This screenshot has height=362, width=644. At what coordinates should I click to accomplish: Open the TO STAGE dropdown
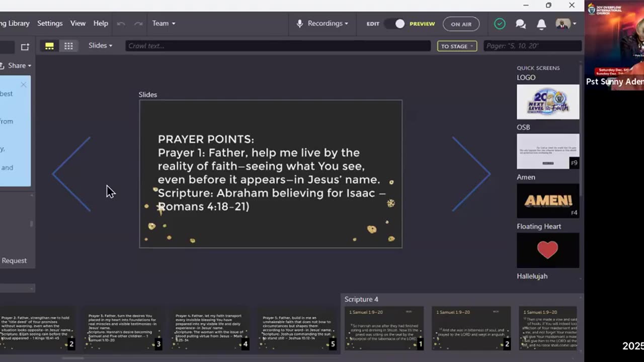tap(457, 46)
